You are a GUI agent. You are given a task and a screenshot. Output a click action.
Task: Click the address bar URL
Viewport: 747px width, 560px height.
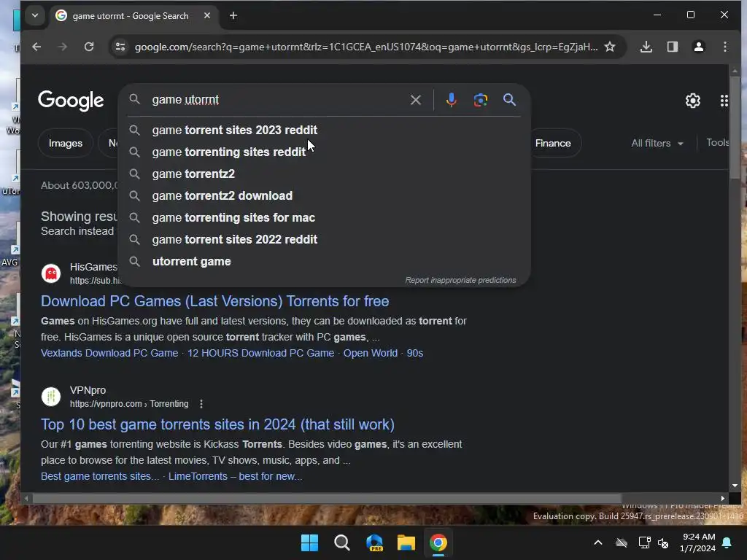[x=366, y=47]
